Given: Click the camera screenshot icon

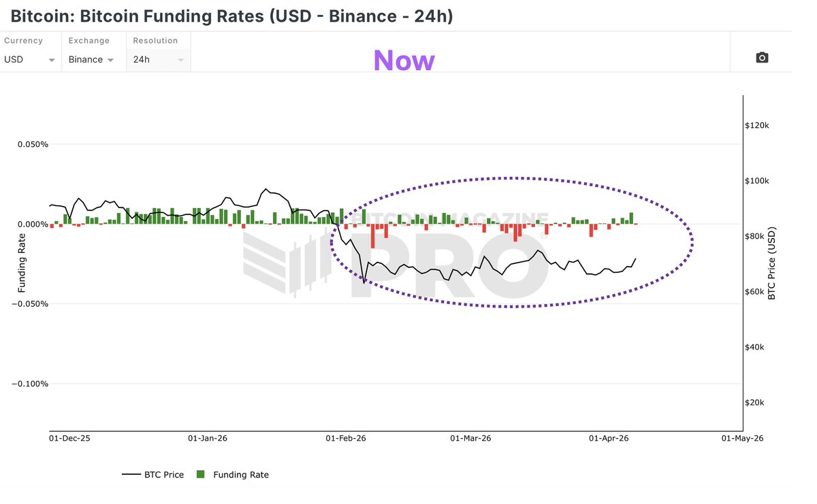Looking at the screenshot, I should pos(762,58).
